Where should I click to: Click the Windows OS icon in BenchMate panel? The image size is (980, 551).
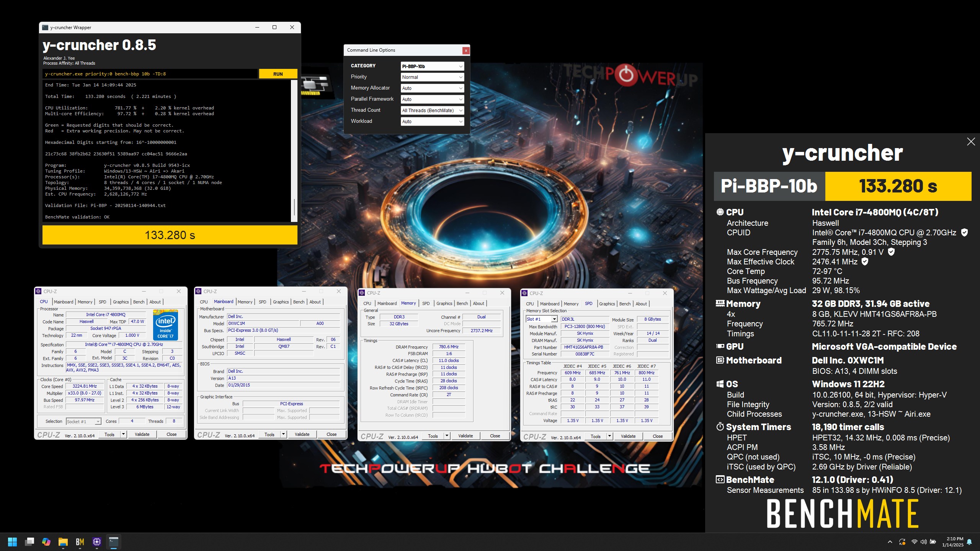tap(720, 384)
